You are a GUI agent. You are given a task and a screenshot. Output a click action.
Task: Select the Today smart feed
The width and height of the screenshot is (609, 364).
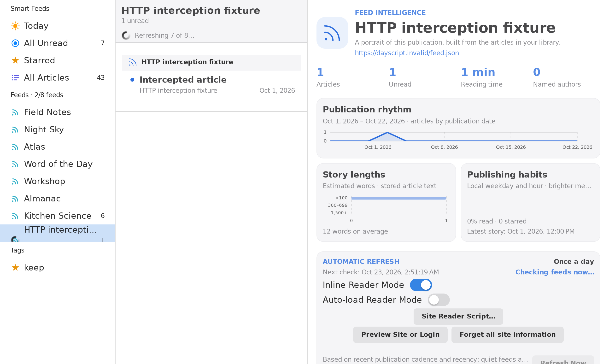(58, 26)
